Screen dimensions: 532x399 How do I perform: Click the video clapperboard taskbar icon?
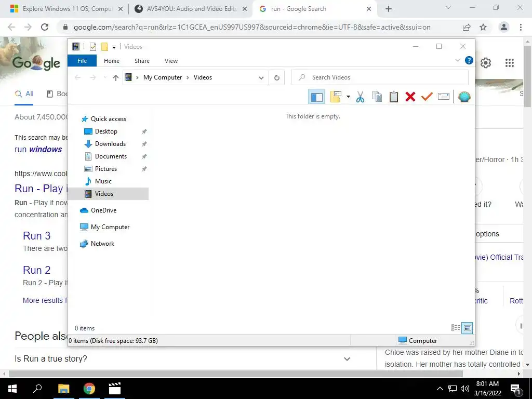point(115,389)
